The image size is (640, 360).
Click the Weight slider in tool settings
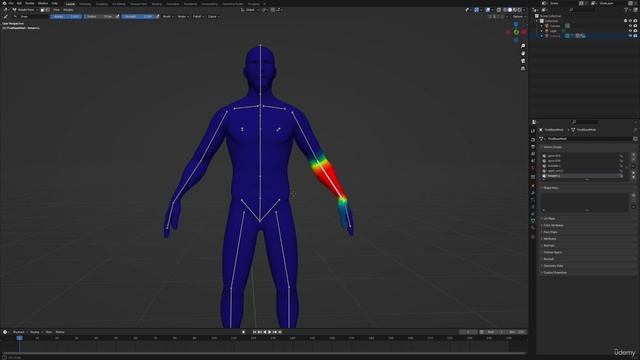66,16
